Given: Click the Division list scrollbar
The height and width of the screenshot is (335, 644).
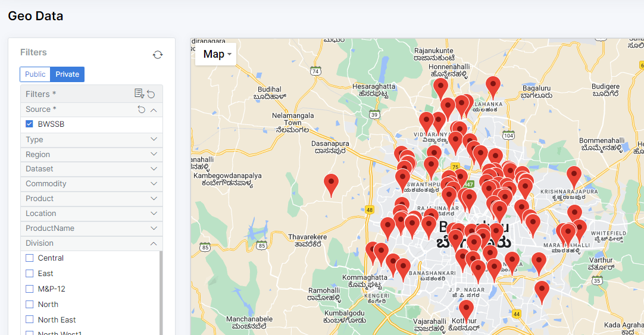Looking at the screenshot, I should coord(160,286).
